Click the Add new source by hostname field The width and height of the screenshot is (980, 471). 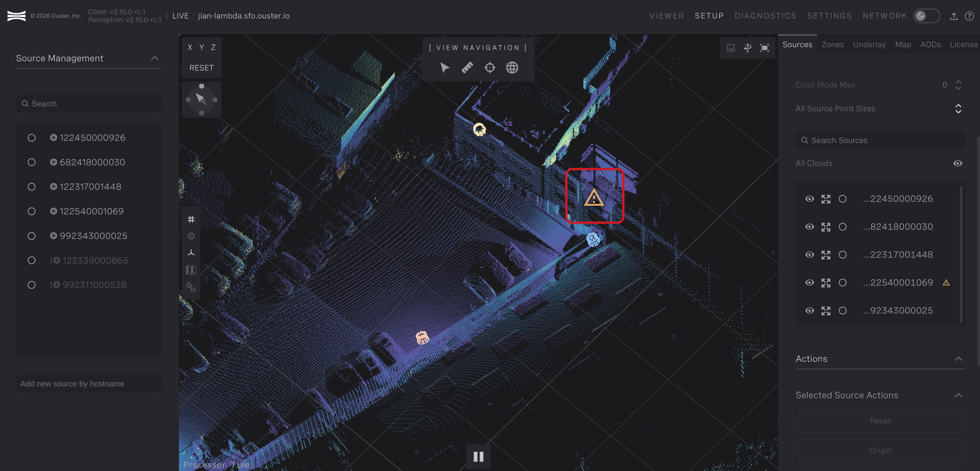click(89, 384)
